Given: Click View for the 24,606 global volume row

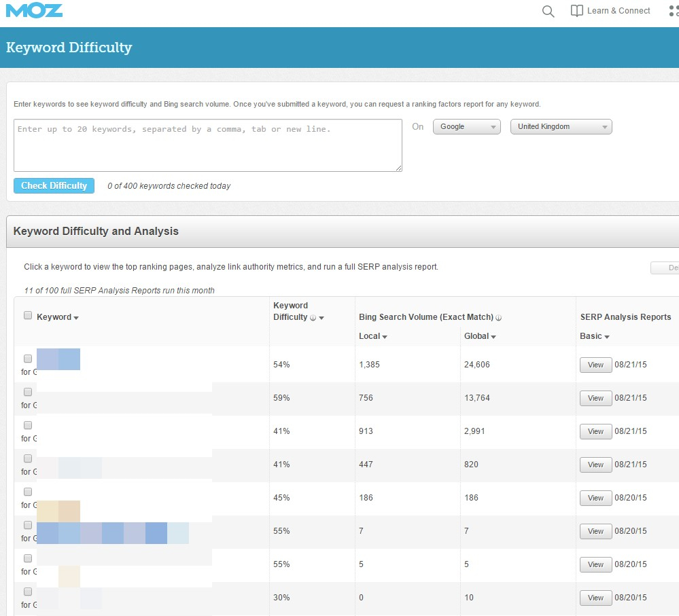Looking at the screenshot, I should point(595,365).
